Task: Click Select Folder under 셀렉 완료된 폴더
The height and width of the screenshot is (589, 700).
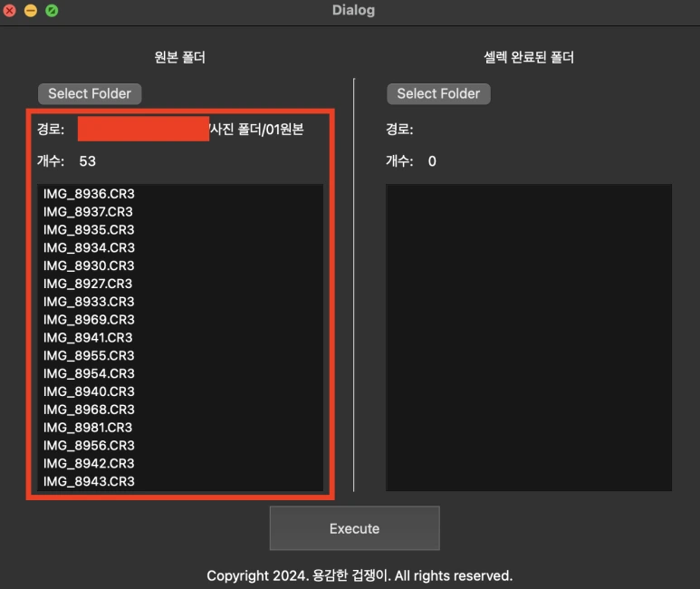Action: tap(438, 94)
